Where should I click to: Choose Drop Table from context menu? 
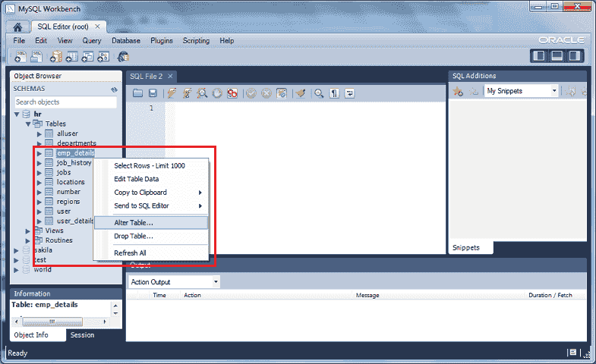(151, 236)
